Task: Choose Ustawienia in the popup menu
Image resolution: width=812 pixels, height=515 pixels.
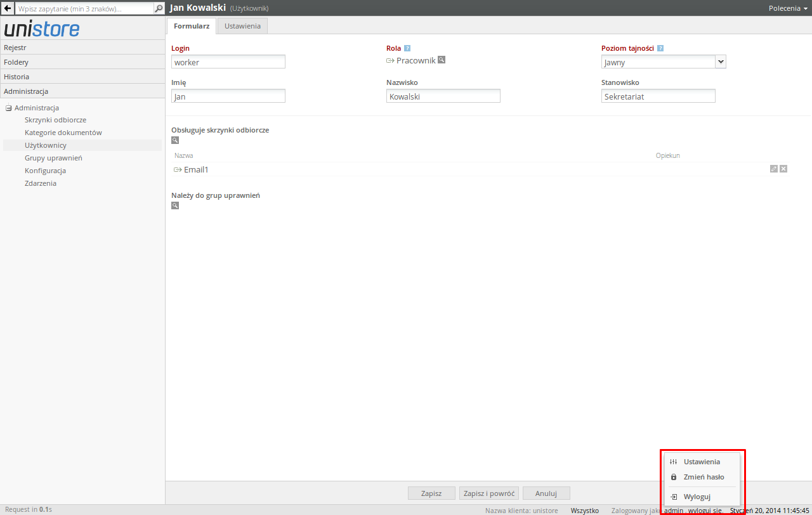Action: (701, 462)
